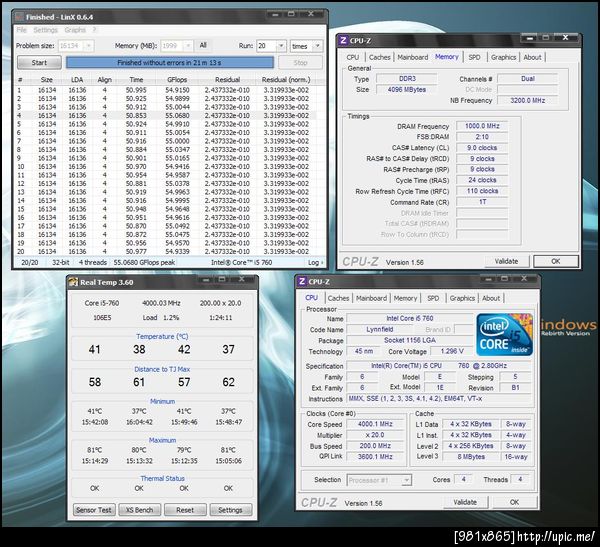Screen dimensions: 600x547
Task: Click the DRAM Frequency 1000.0 MHz value
Action: [482, 126]
